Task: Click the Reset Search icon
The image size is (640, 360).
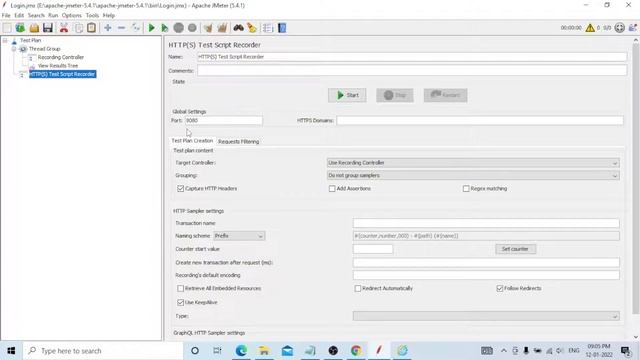Action: click(x=252, y=28)
